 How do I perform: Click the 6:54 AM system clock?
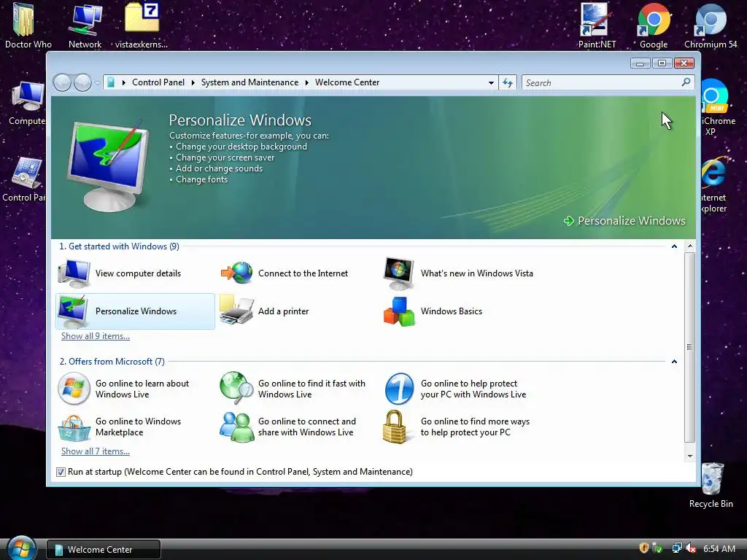pos(719,548)
